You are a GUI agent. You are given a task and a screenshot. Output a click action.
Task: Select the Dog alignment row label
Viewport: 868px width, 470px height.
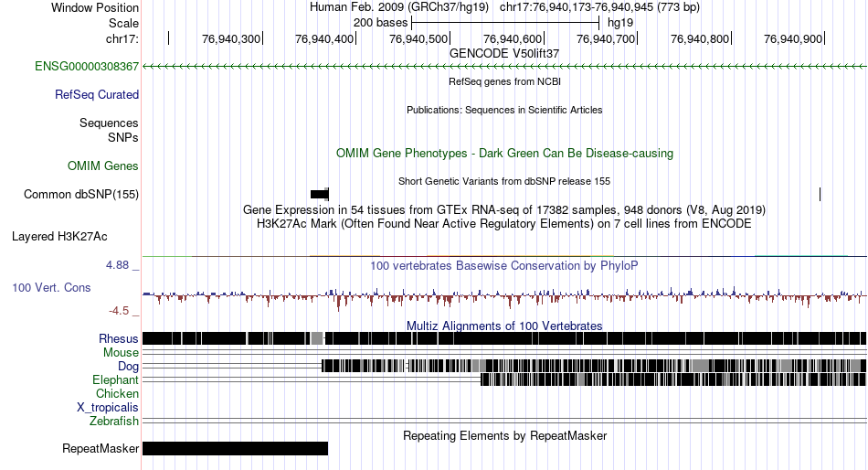click(x=128, y=367)
